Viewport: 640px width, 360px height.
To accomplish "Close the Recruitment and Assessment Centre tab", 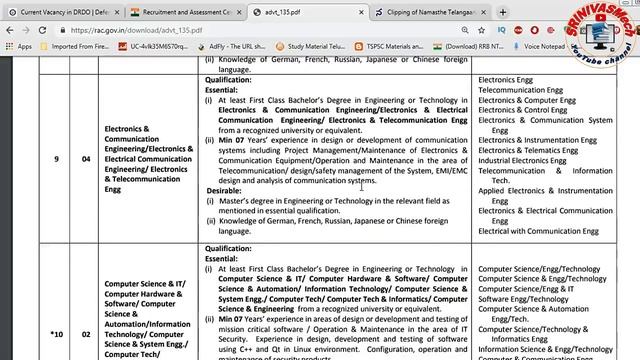I will (239, 13).
